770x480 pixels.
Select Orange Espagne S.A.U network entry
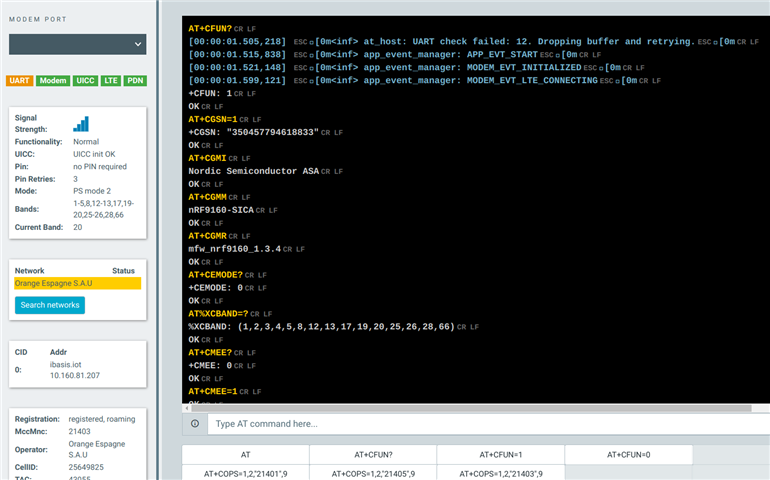click(x=78, y=284)
